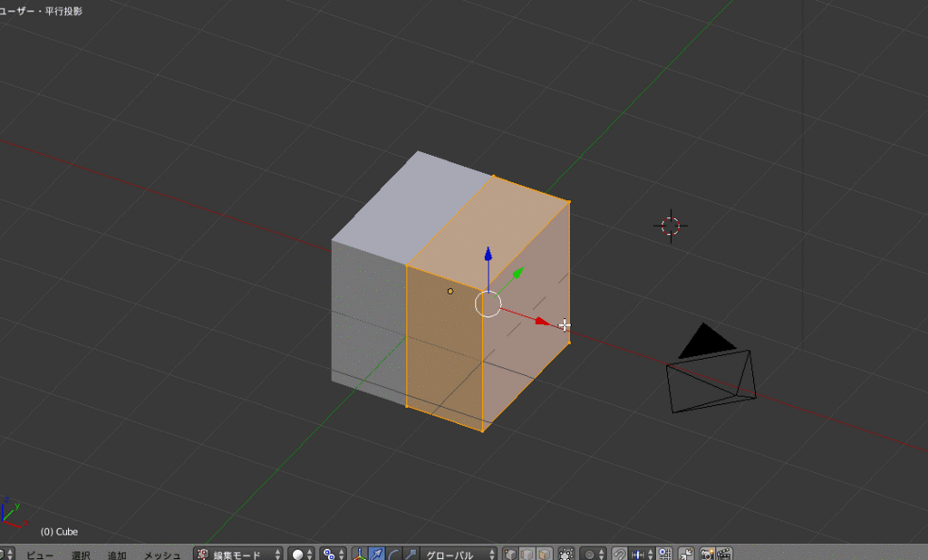Click the "ユーザー・平行投影" view label
The height and width of the screenshot is (560, 928).
pyautogui.click(x=40, y=11)
